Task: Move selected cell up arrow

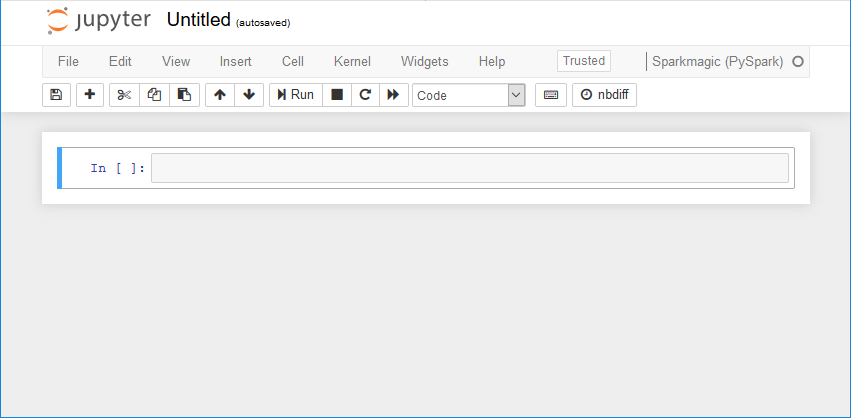Action: [220, 95]
